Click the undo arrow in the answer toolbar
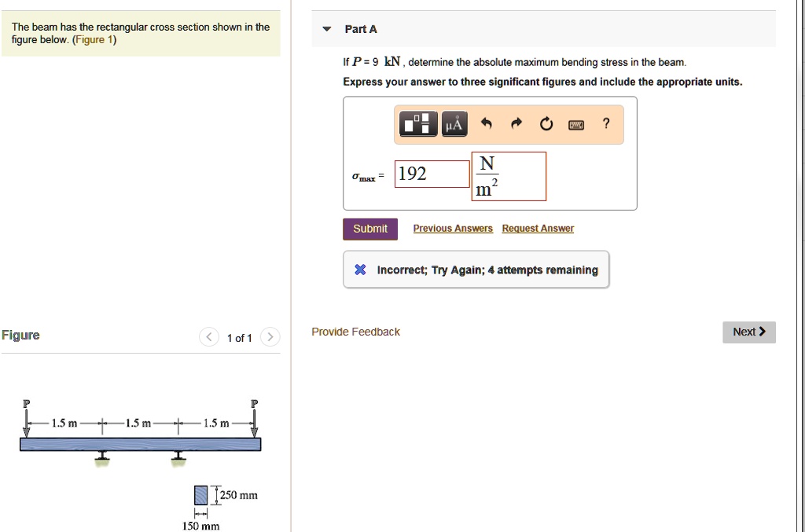Image resolution: width=805 pixels, height=532 pixels. 487,123
